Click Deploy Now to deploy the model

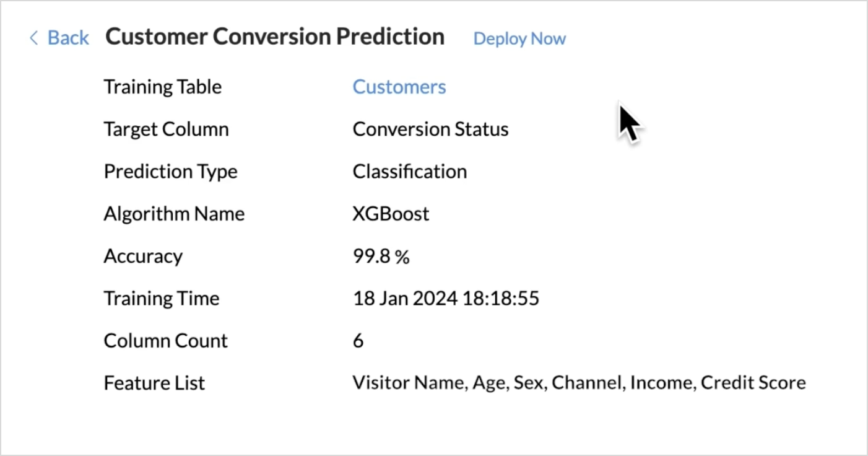(x=519, y=38)
